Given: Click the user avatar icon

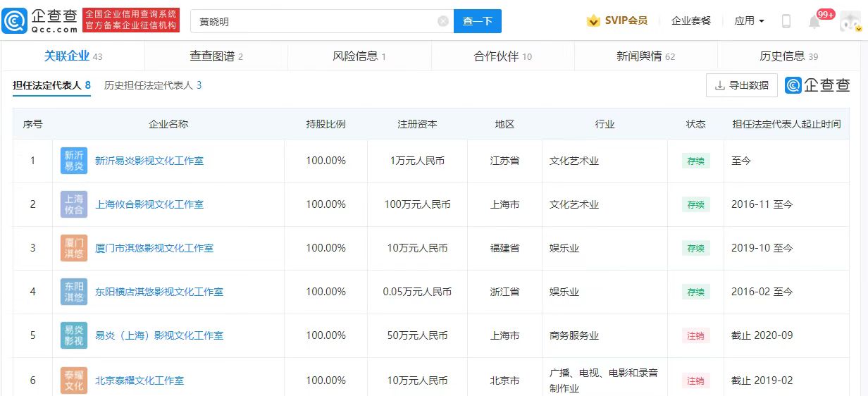Looking at the screenshot, I should point(848,21).
